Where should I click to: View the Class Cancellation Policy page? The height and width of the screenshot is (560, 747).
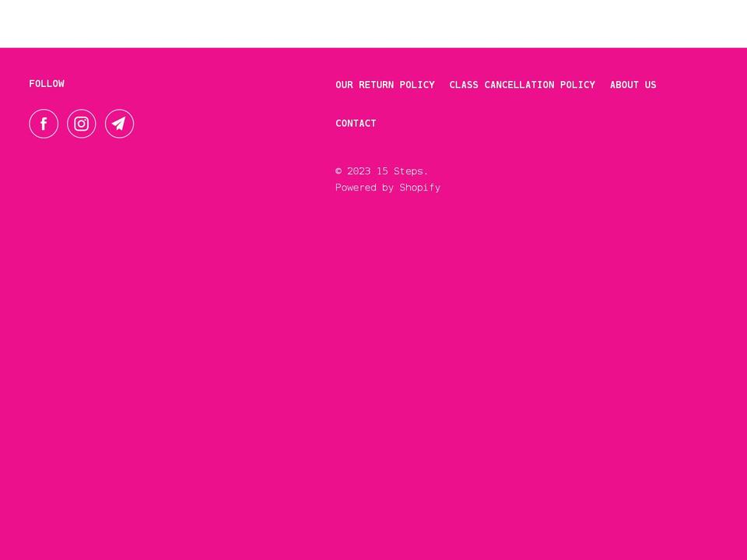point(522,85)
